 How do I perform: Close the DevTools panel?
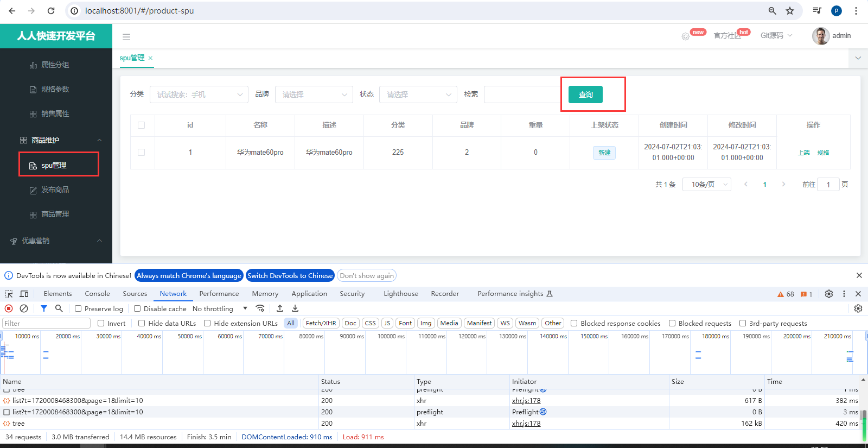[x=858, y=294]
